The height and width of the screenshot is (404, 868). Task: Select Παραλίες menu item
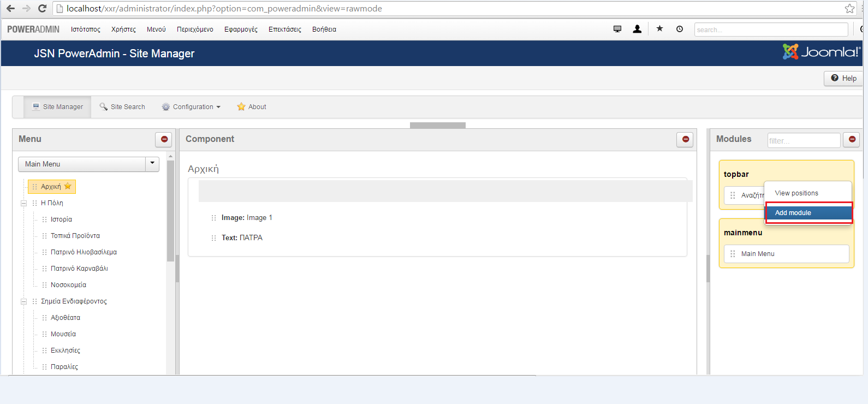pos(64,367)
